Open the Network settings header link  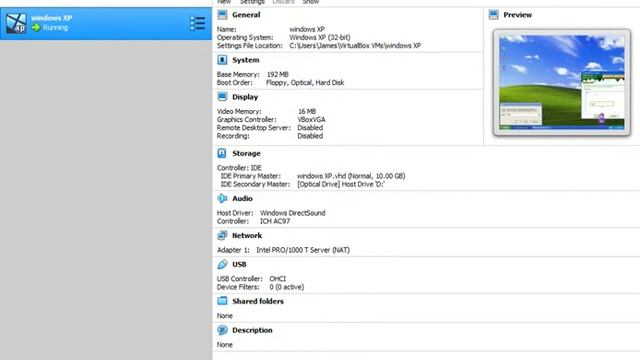point(247,236)
